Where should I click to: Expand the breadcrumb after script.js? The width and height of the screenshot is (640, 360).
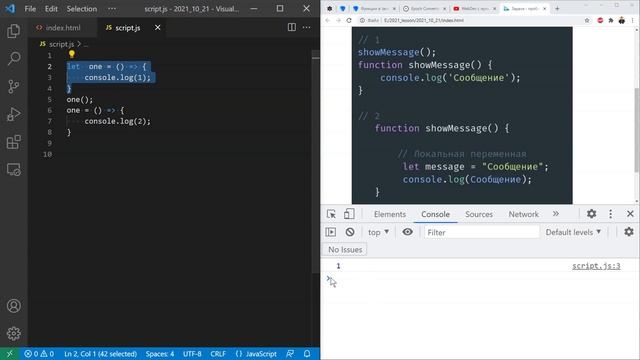click(86, 44)
